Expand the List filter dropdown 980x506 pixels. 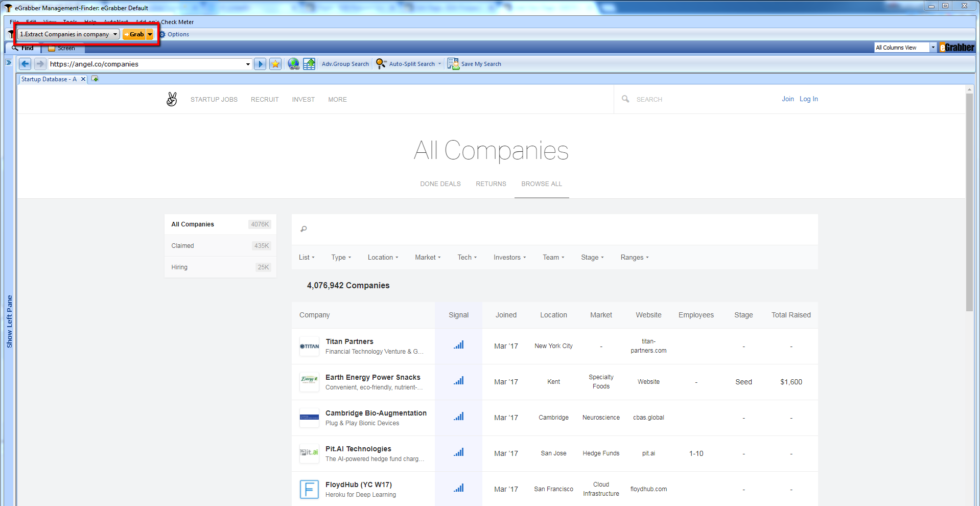point(307,257)
